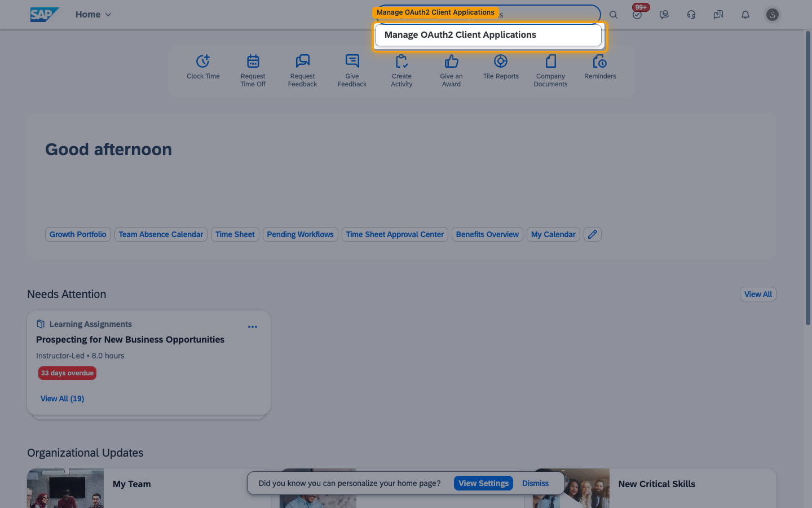Click View All for Needs Attention

click(758, 294)
